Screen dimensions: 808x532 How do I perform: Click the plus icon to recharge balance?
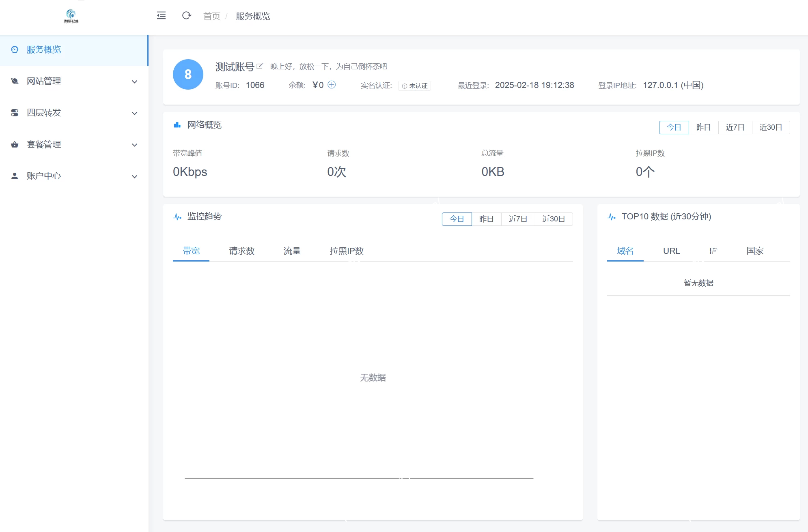(332, 85)
